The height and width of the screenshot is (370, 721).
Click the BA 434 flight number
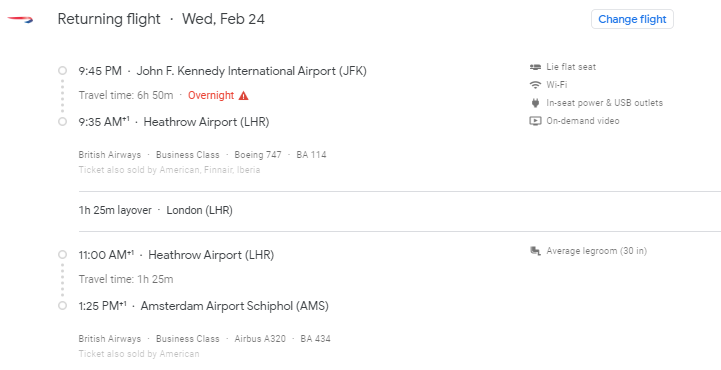point(315,339)
